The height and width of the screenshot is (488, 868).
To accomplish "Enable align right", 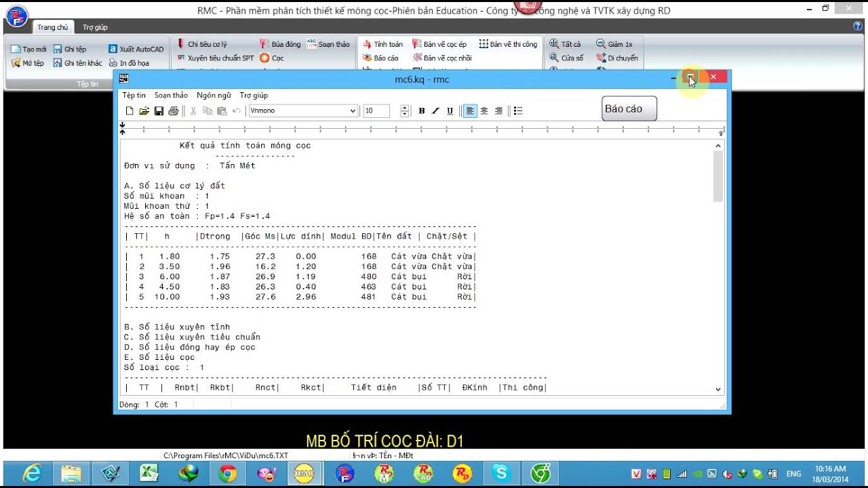I will click(x=498, y=111).
